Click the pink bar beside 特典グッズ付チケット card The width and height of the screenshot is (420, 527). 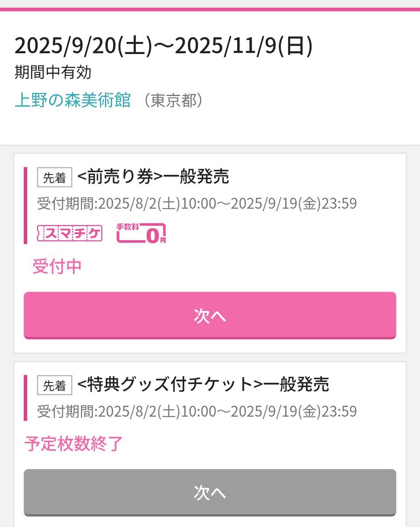[25, 397]
